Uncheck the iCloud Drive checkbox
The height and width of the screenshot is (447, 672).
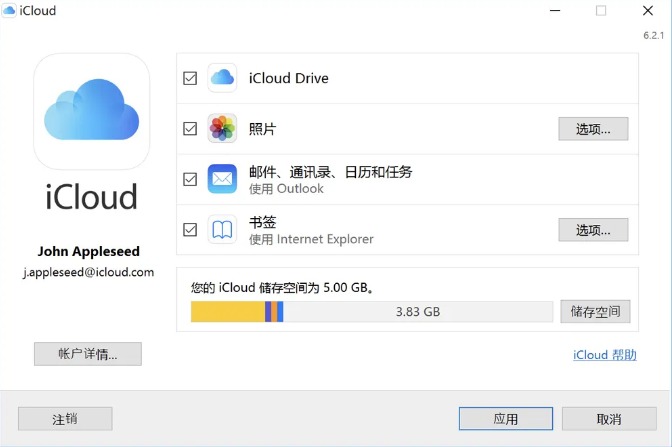point(190,78)
